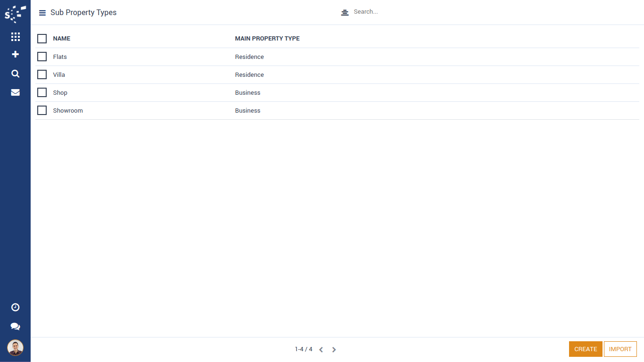Open the apps grid menu
The width and height of the screenshot is (644, 362).
point(15,37)
